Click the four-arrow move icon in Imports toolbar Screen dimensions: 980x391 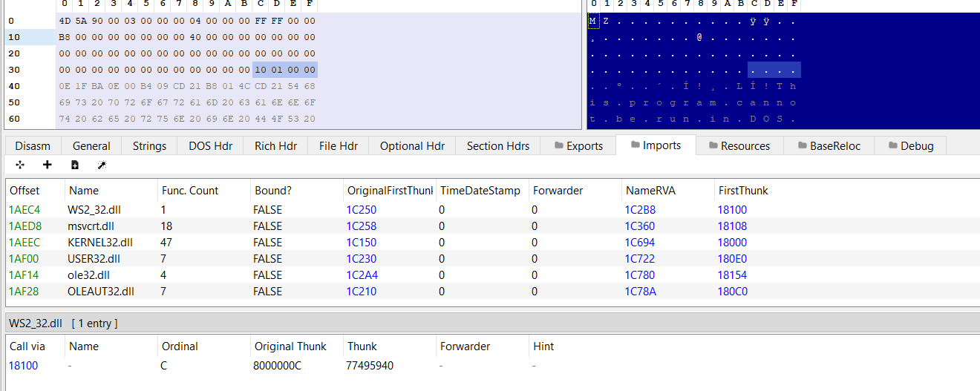[x=20, y=165]
